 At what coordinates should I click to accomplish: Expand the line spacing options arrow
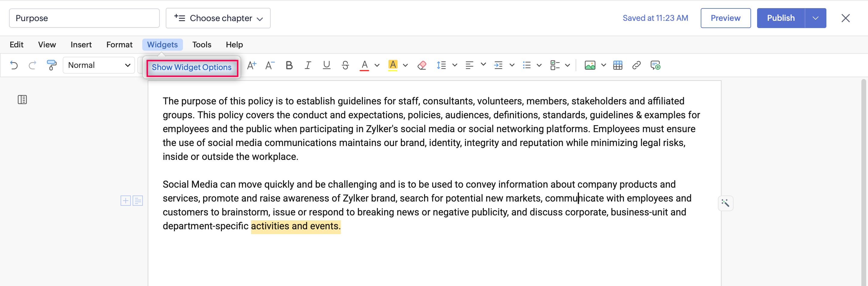click(454, 65)
